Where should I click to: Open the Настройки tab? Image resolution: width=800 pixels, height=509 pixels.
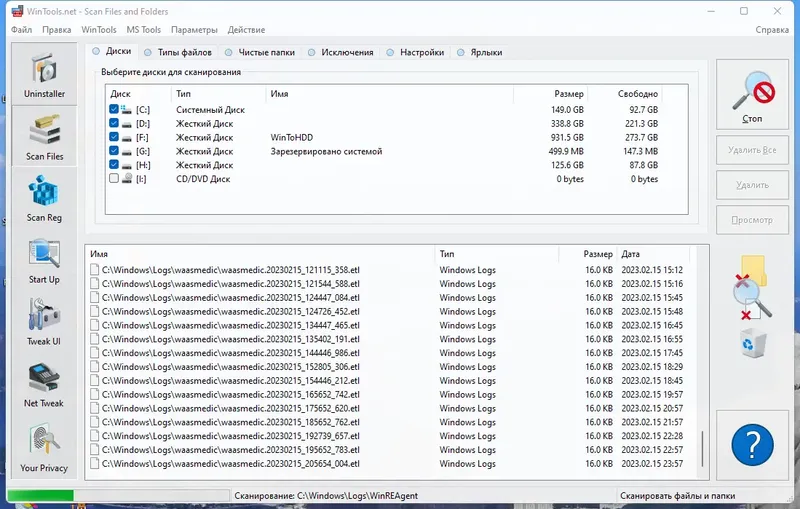coord(415,52)
